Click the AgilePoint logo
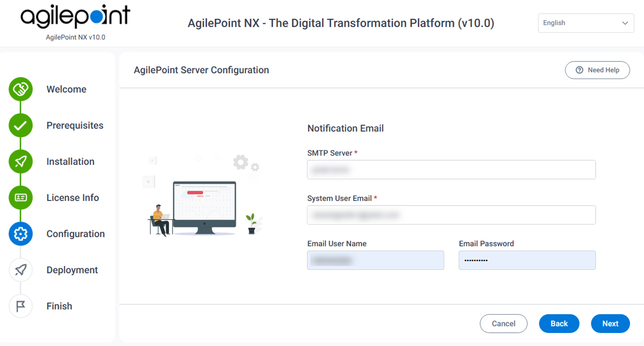 tap(75, 17)
